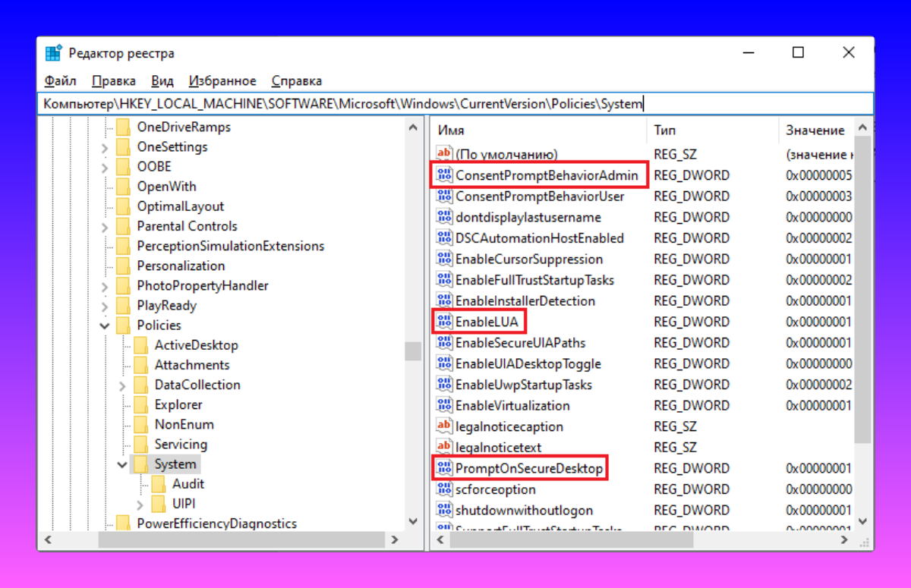Click the DWORD icon beside PromptOnSecureDesktop
The width and height of the screenshot is (911, 588).
[444, 468]
